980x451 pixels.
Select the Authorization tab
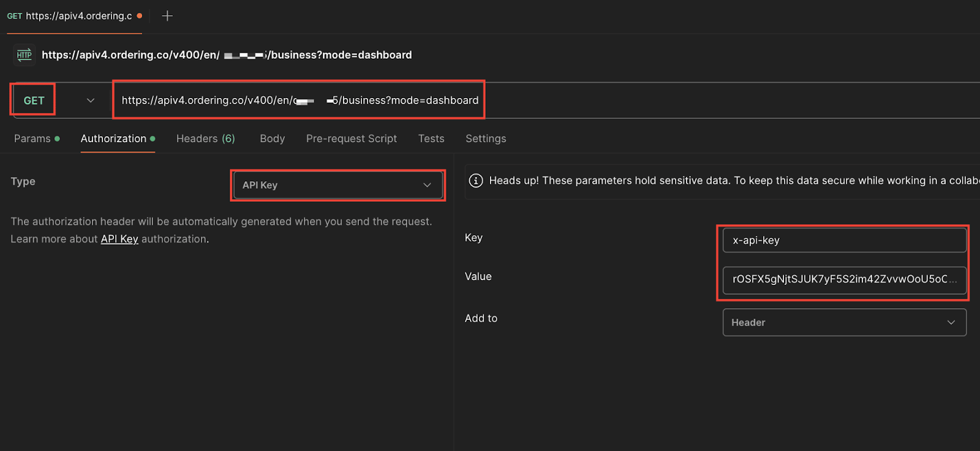point(118,138)
